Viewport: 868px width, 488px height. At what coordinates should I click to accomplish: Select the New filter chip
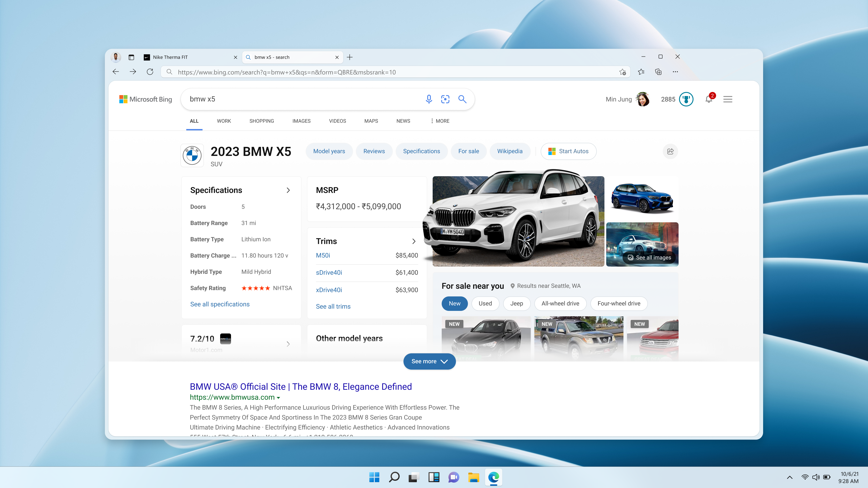[x=455, y=303]
